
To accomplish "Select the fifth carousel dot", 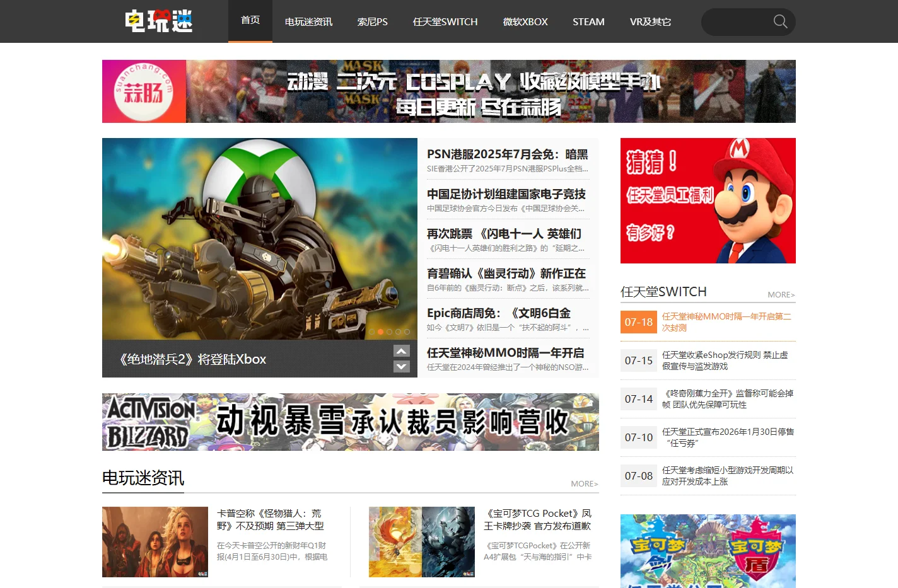I will [x=407, y=331].
